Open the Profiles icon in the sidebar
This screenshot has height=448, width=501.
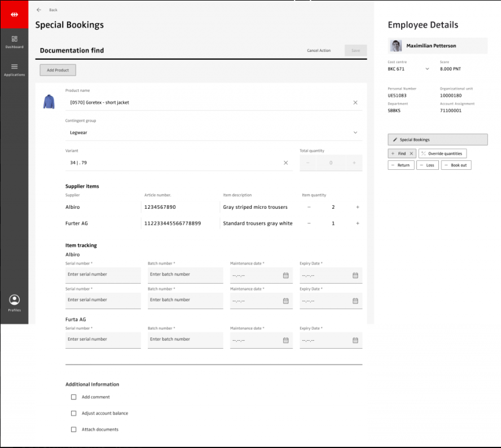coord(14,302)
